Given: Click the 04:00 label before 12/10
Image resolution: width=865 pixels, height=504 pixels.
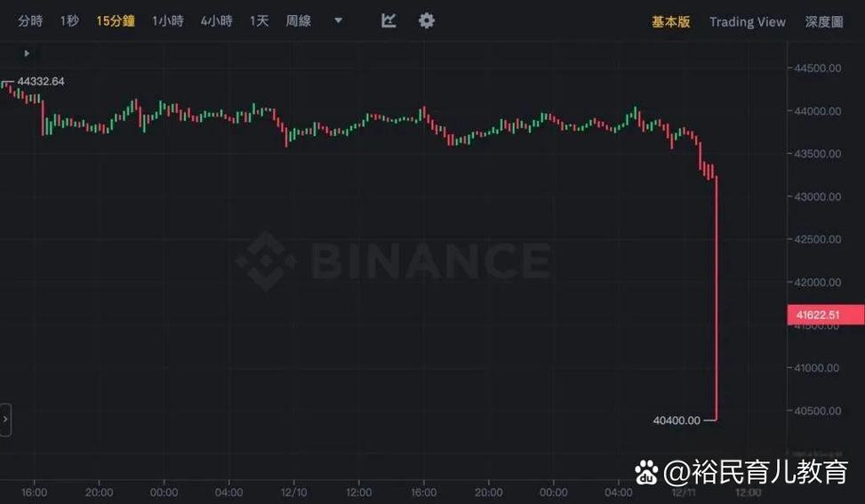Looking at the screenshot, I should [229, 492].
